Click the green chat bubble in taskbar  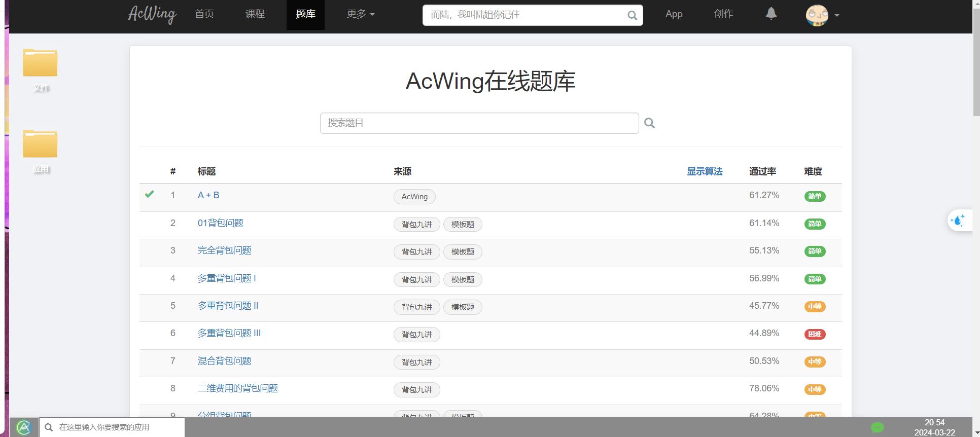click(x=878, y=427)
